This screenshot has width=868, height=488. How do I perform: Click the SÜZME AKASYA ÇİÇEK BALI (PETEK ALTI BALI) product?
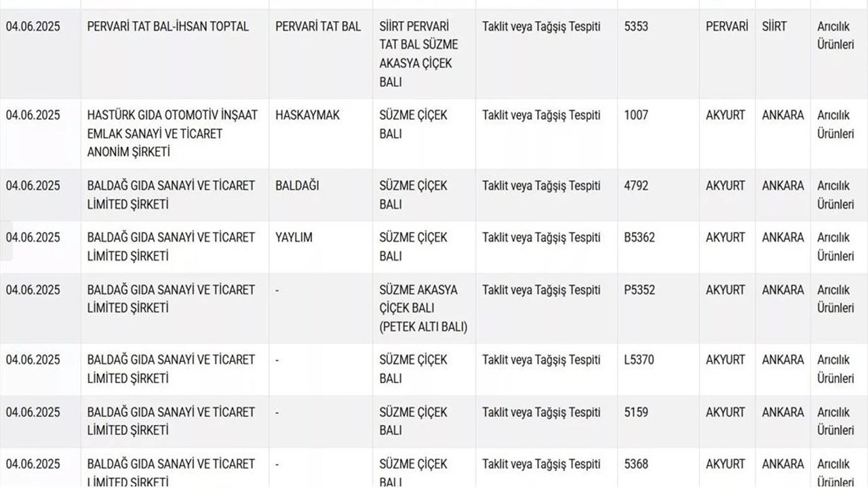tap(422, 308)
